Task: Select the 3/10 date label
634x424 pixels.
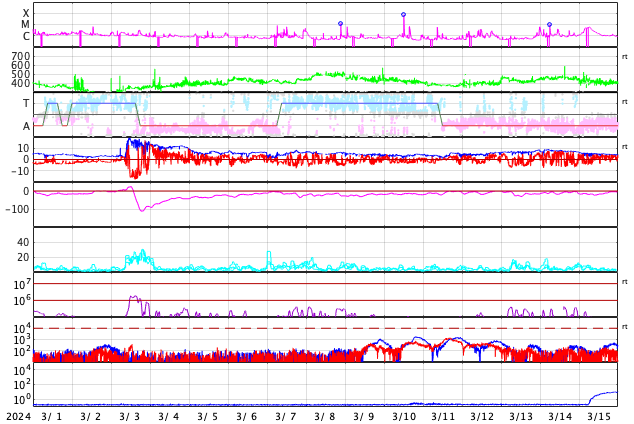Action: (404, 416)
